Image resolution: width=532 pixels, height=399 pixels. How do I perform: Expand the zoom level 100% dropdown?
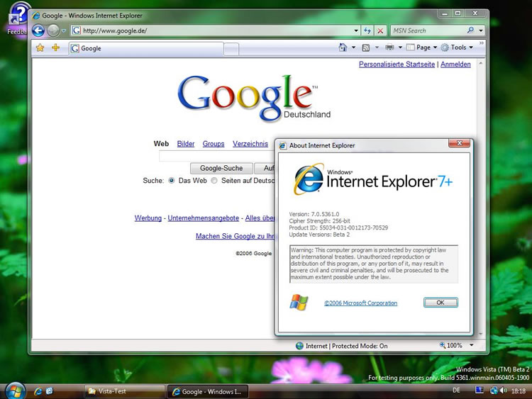pyautogui.click(x=472, y=345)
